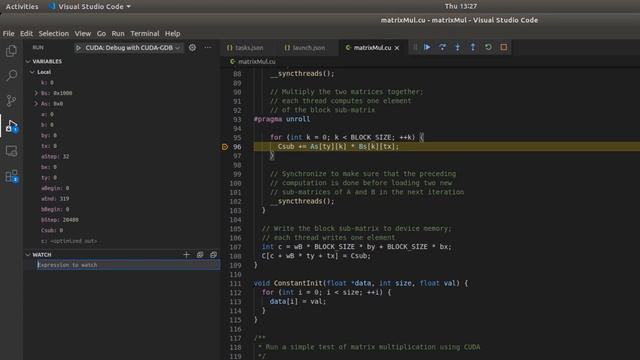The image size is (640, 360).
Task: Collapse all watch expressions
Action: 200,255
